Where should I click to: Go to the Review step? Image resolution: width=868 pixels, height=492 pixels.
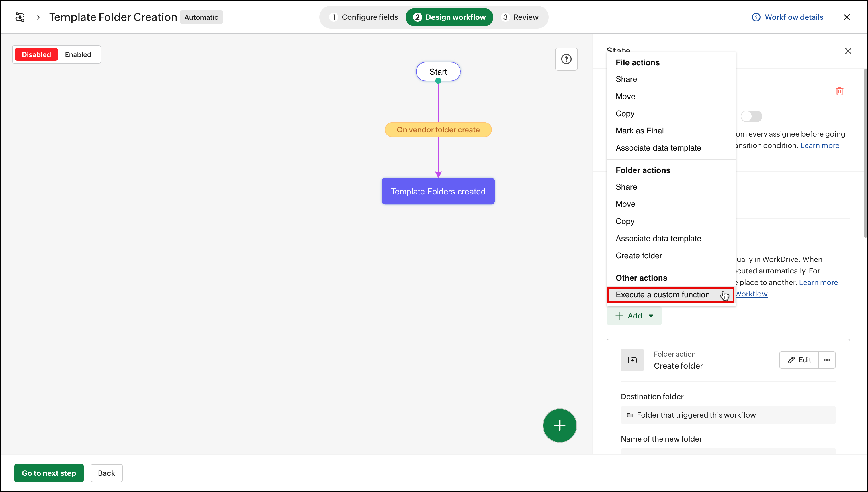click(520, 17)
